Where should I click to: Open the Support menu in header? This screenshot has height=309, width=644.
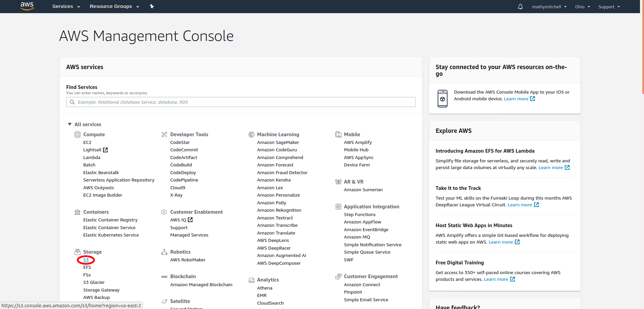tap(609, 7)
